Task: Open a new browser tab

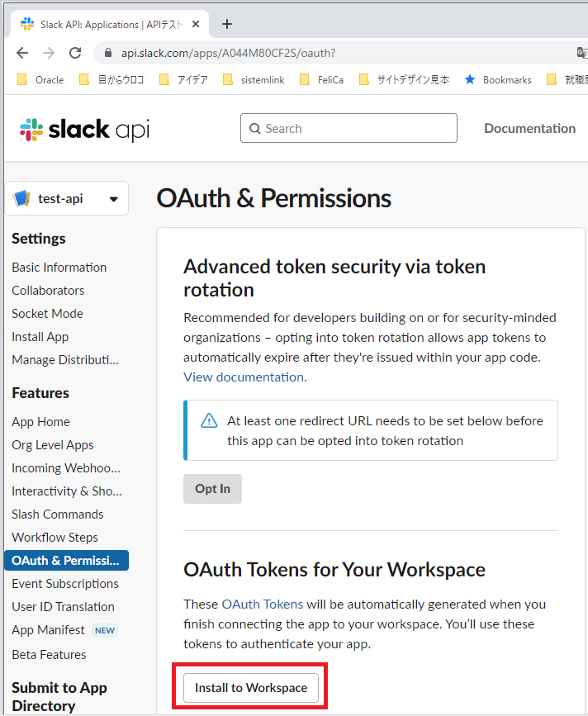Action: click(x=227, y=23)
